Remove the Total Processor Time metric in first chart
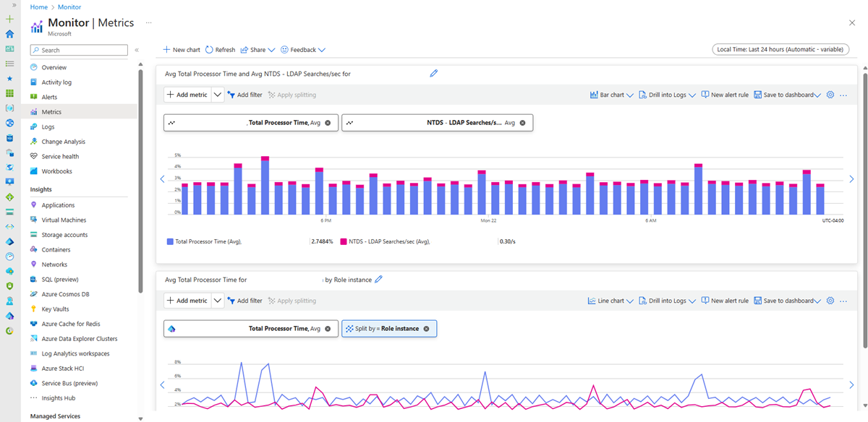The width and height of the screenshot is (868, 422). click(328, 123)
